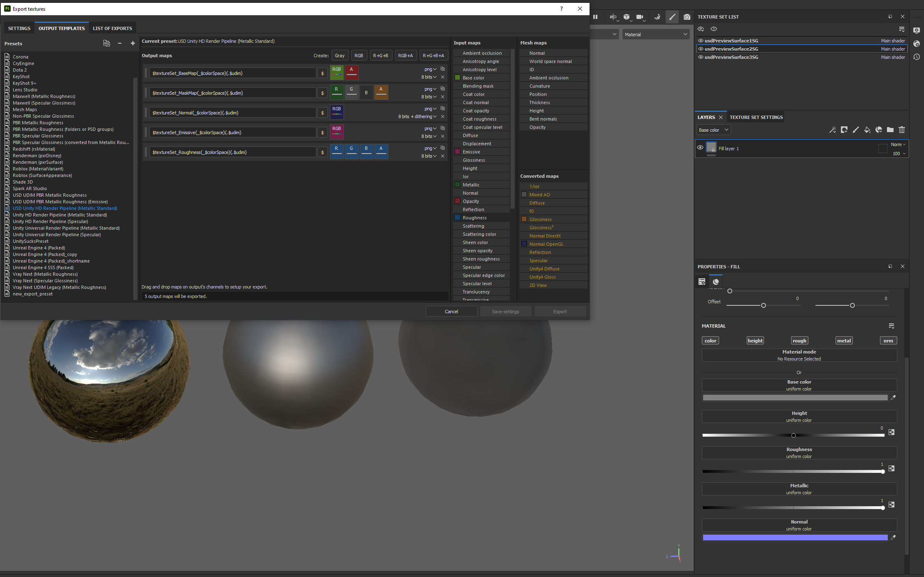The image size is (924, 577).
Task: Delete the BaseMap output map row
Action: pyautogui.click(x=443, y=77)
